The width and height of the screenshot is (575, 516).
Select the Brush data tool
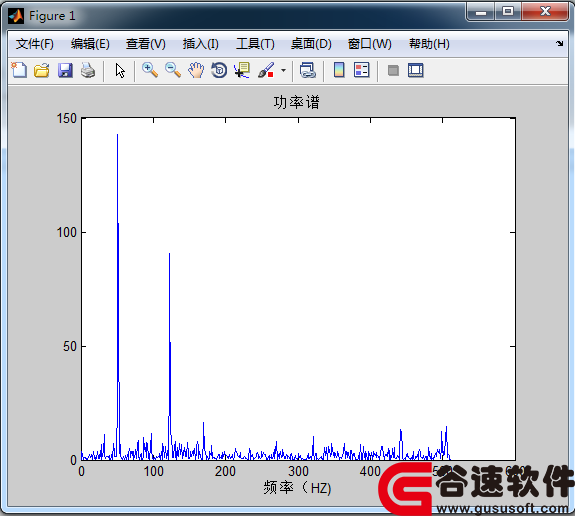266,70
